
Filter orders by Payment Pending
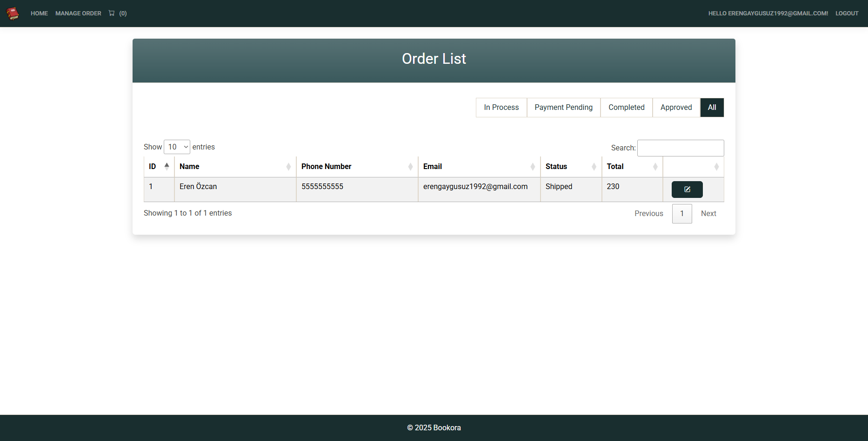[x=564, y=108]
